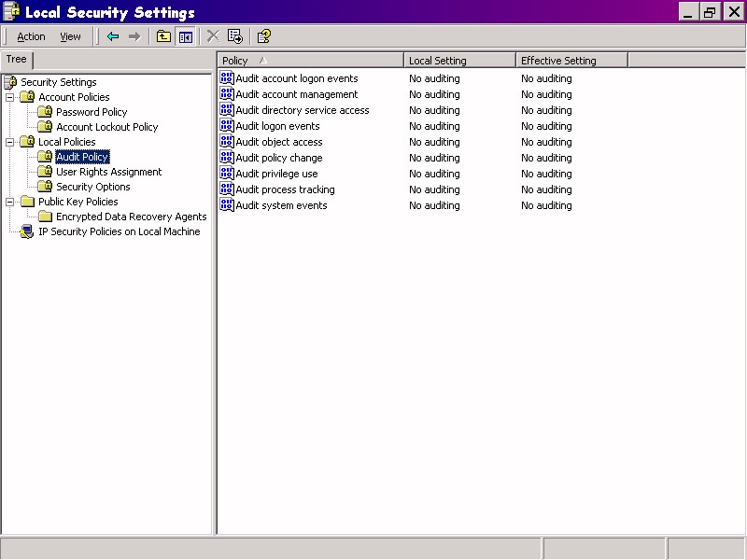Select the Account Policies tree label
The width and height of the screenshot is (747, 560).
(74, 97)
